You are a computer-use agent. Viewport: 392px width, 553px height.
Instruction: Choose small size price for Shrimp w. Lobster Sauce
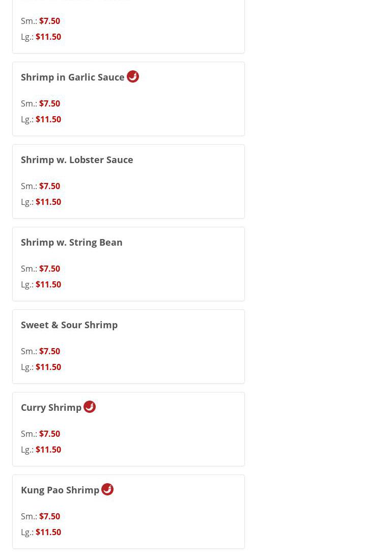coord(49,186)
